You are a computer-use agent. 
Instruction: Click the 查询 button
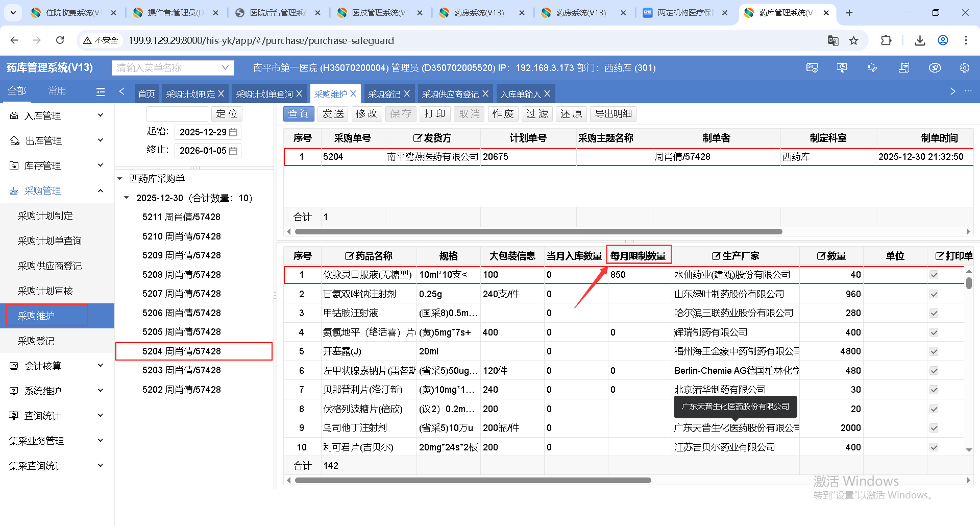(x=299, y=114)
